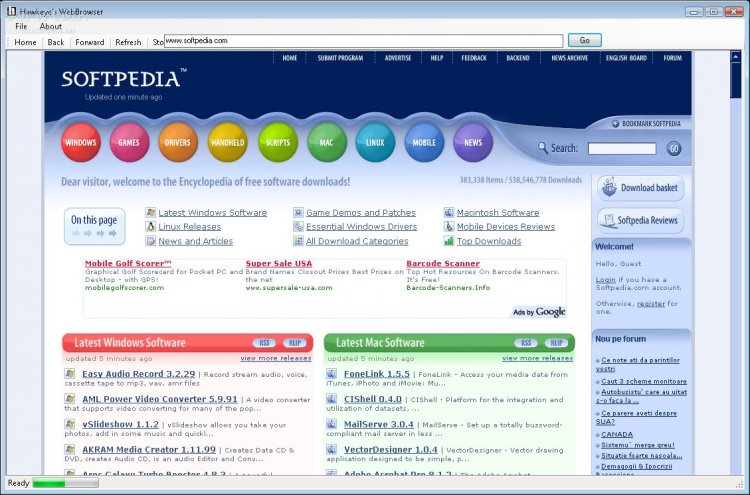Click the Linux Releases link
Image resolution: width=750 pixels, height=495 pixels.
(189, 227)
